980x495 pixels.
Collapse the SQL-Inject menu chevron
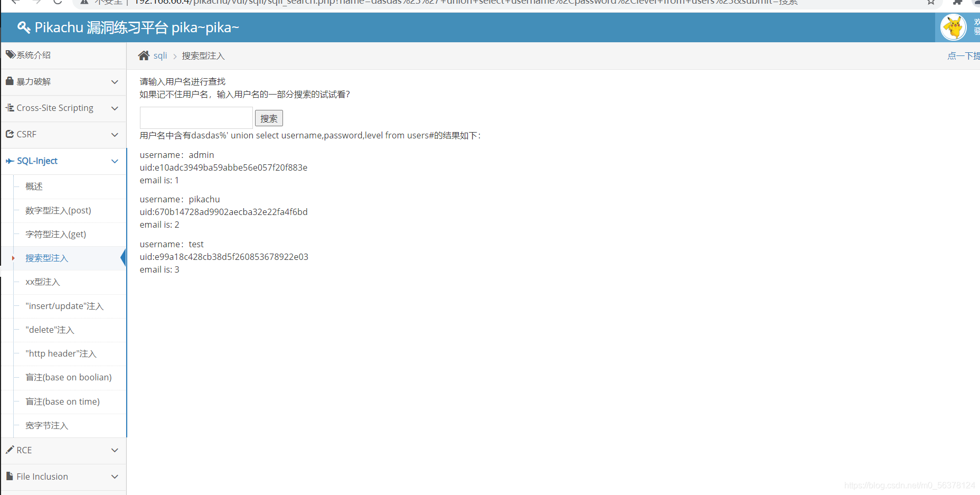click(x=115, y=161)
